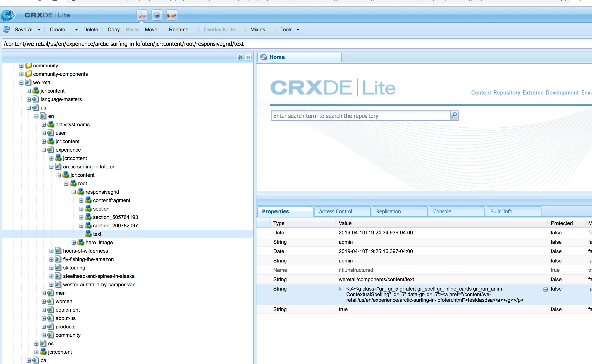Screen dimensions: 592x364
Task: Click the CRXDE elephant globe logo
Action: click(x=8, y=15)
